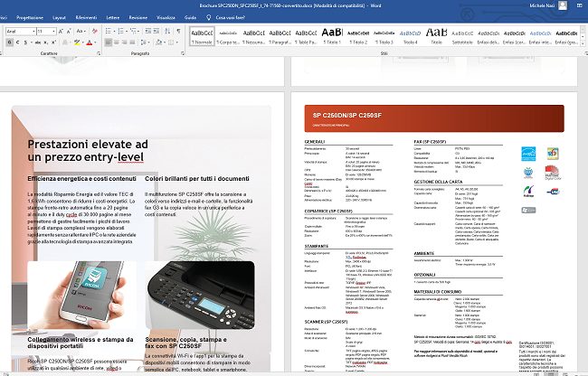Apply numbered list
Image resolution: width=588 pixels, height=376 pixels.
[x=120, y=31]
